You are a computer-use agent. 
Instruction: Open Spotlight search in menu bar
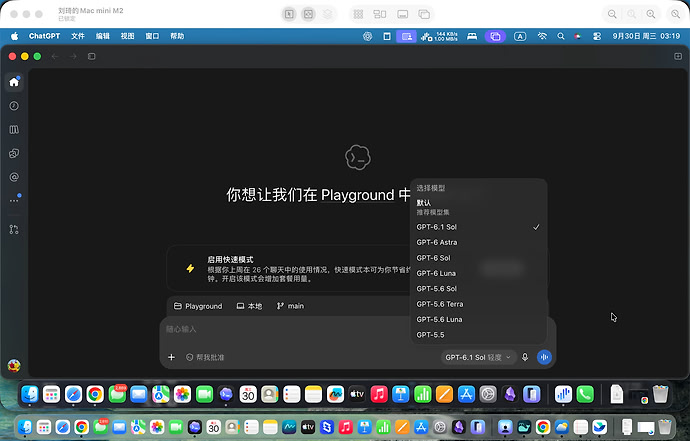pyautogui.click(x=561, y=37)
